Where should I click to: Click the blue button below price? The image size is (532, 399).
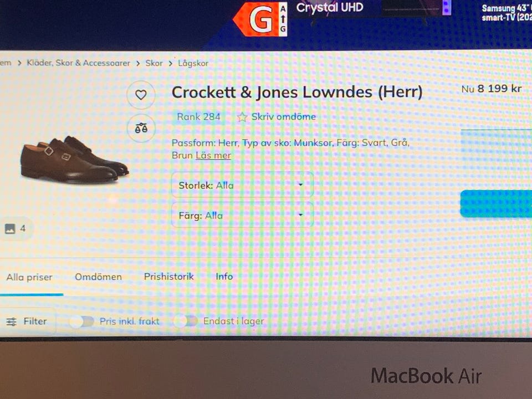click(496, 203)
